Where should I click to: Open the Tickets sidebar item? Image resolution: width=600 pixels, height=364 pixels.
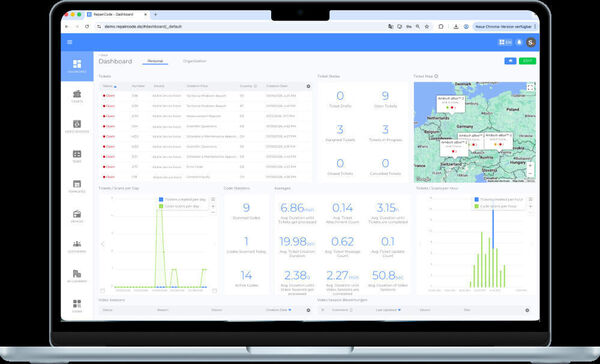(77, 96)
